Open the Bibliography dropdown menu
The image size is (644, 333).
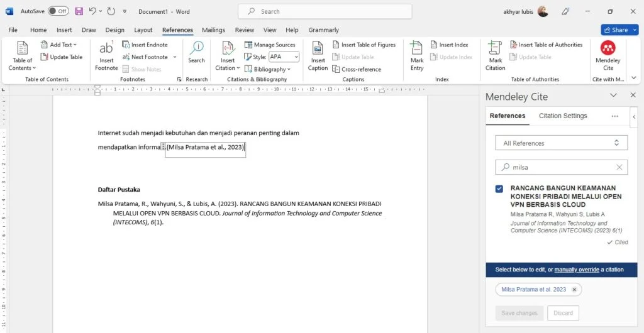point(267,69)
